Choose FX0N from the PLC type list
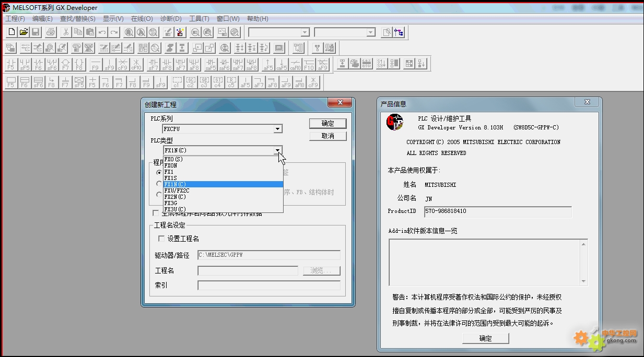This screenshot has height=357, width=644. [x=223, y=165]
